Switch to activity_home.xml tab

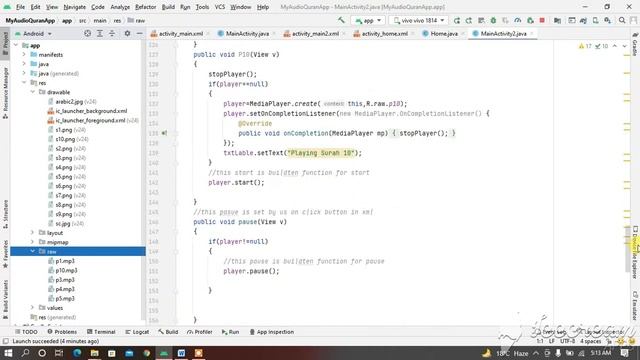point(384,33)
